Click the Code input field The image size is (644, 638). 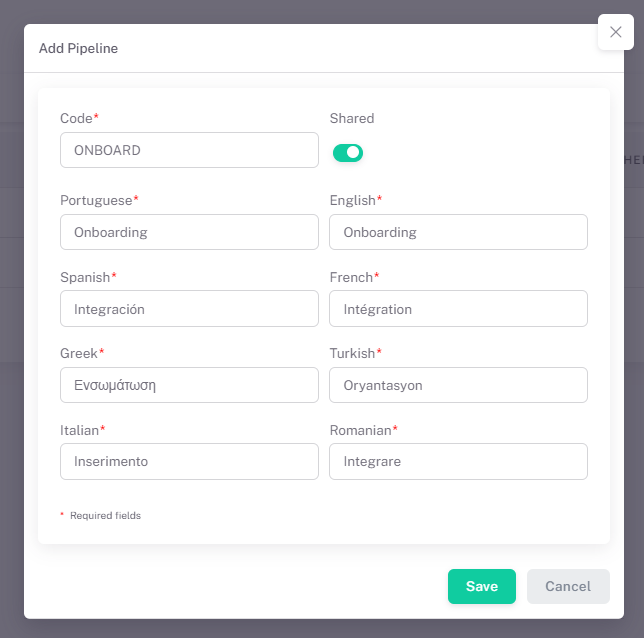coord(189,150)
